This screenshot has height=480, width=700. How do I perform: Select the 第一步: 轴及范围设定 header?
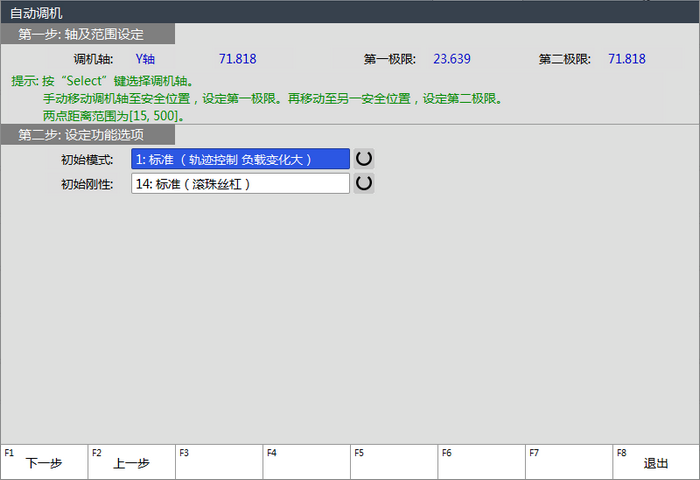click(x=88, y=34)
